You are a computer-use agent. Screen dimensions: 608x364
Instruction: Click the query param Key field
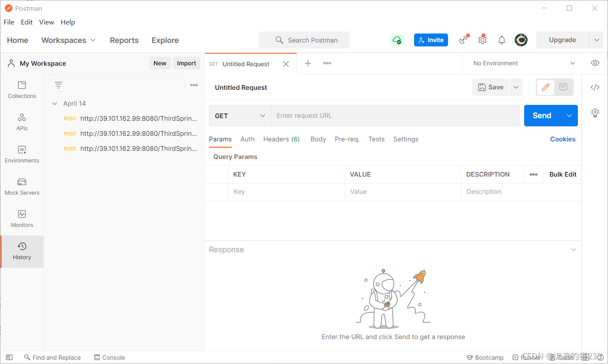[287, 192]
